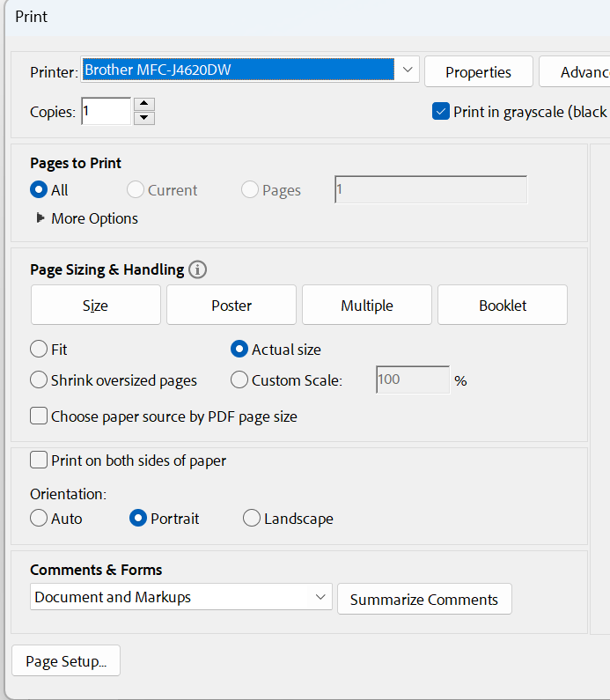The image size is (610, 700).
Task: Select the Multiple pages sizing option
Action: click(367, 306)
